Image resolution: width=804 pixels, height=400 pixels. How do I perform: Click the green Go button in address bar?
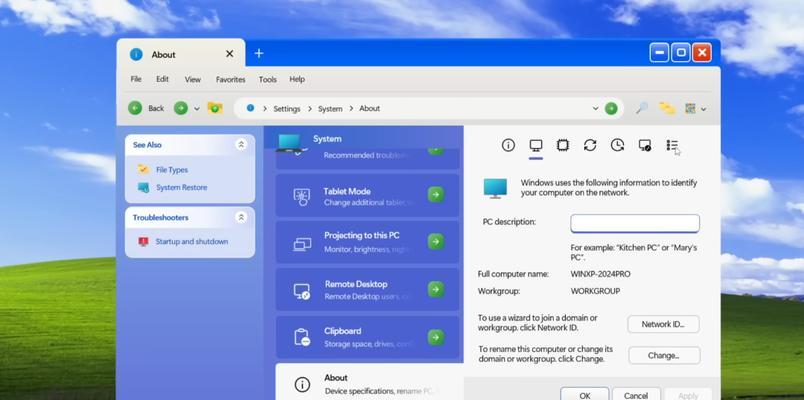[611, 108]
